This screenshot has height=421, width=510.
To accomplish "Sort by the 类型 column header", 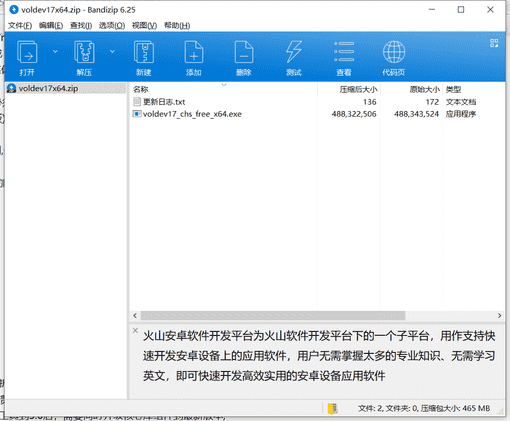I will 453,89.
